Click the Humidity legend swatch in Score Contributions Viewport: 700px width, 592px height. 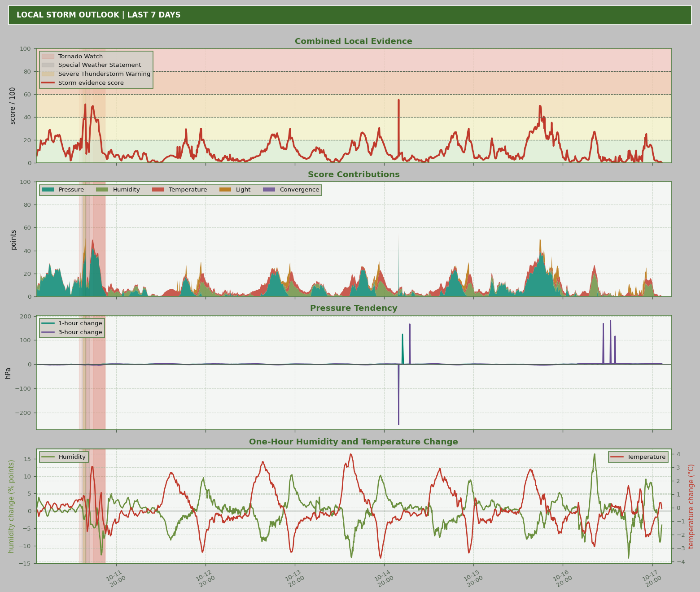pos(102,190)
